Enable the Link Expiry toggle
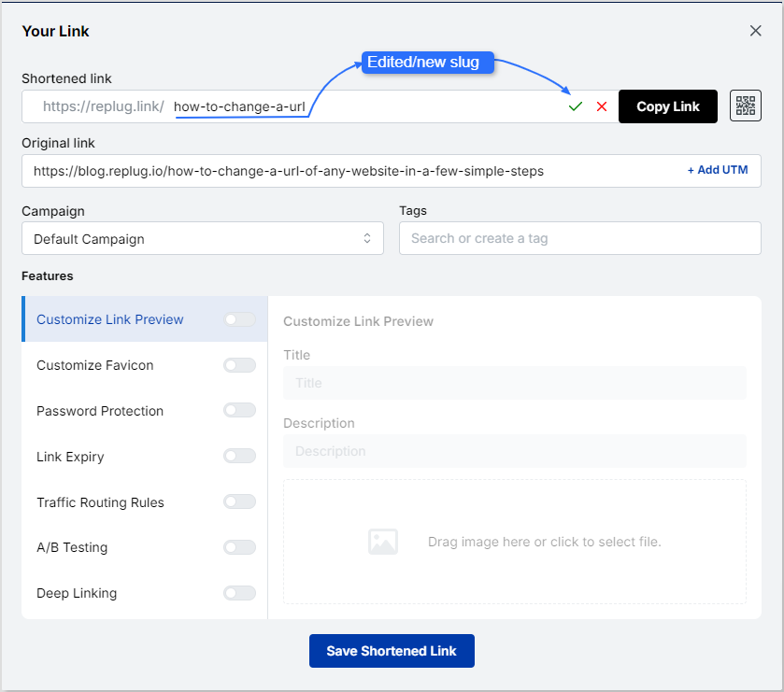 (x=240, y=456)
